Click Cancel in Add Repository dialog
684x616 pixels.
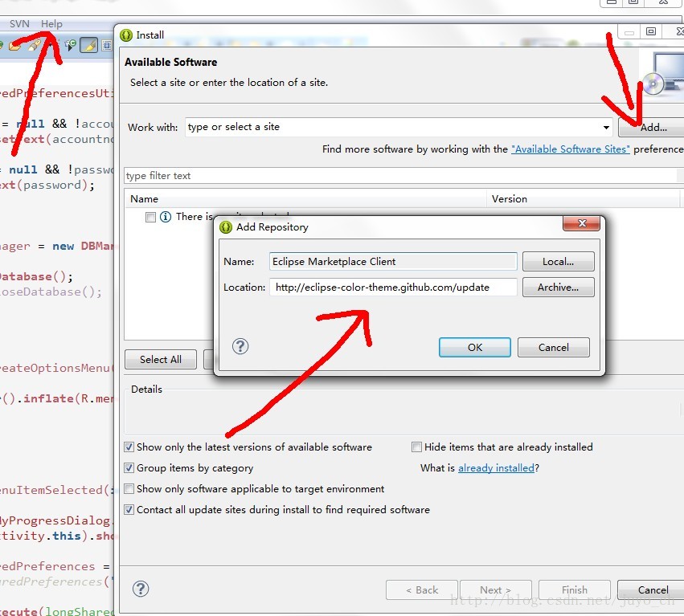coord(553,348)
